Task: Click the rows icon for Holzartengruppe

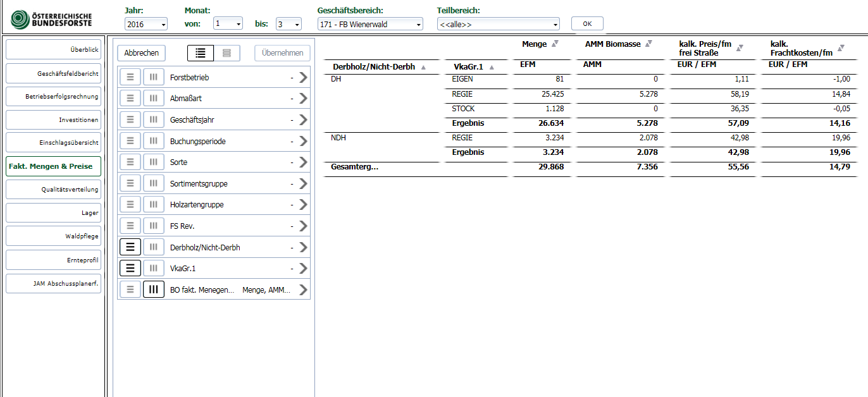Action: click(130, 204)
